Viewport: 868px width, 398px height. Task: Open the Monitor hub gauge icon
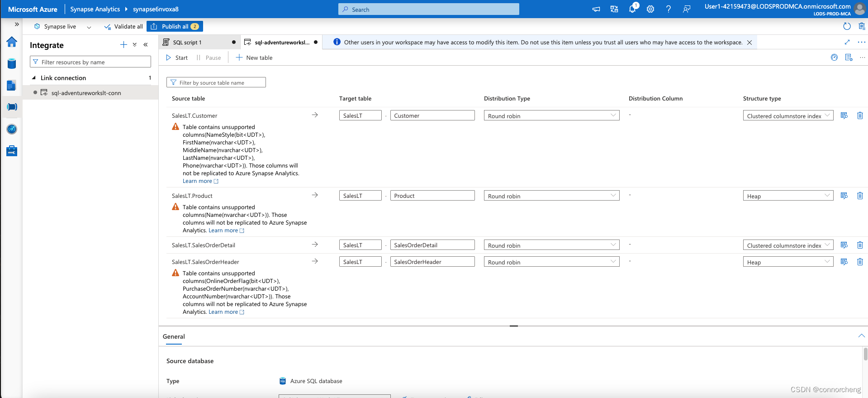coord(12,129)
